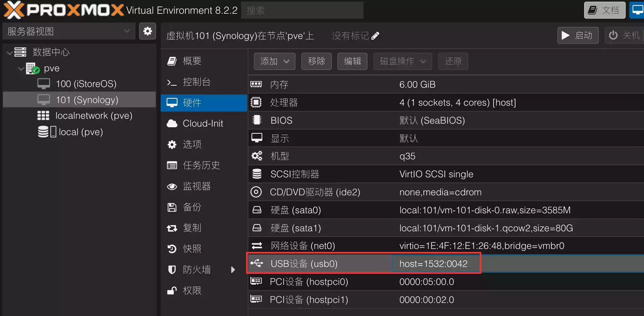Click the network device (net0) arrows icon

[x=257, y=246]
